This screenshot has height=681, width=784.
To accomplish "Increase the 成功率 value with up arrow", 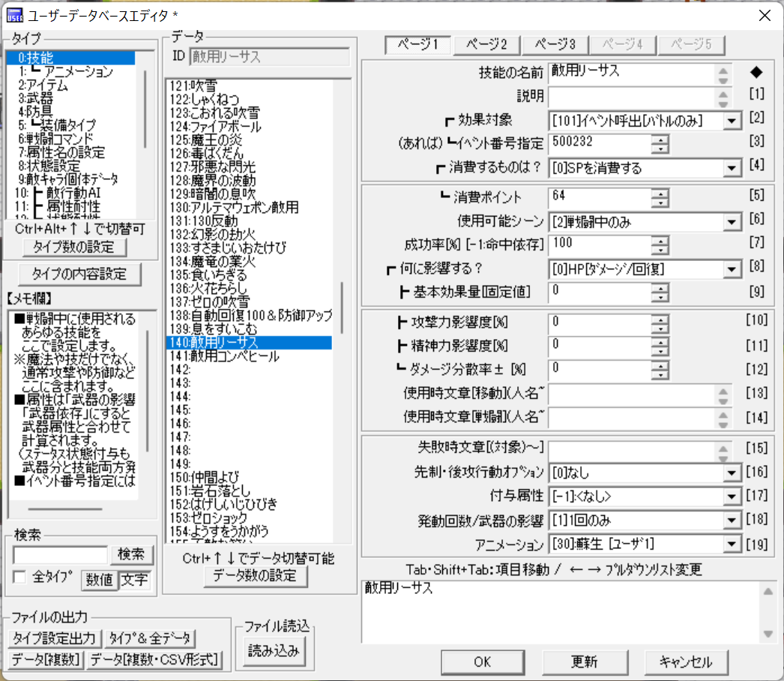I will tap(660, 241).
